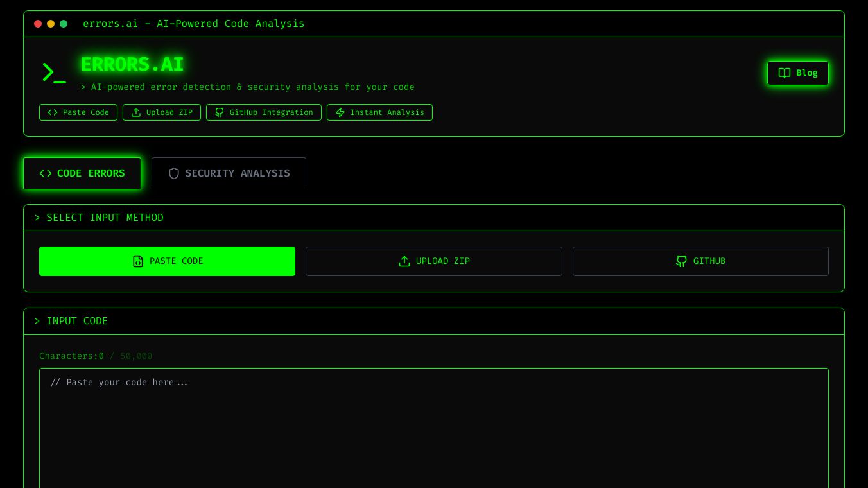
Task: Collapse the INPUT CODE section
Action: 434,321
